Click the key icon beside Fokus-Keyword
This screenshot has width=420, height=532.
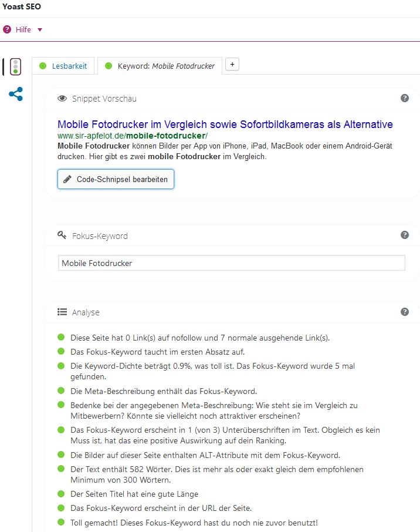pyautogui.click(x=62, y=235)
